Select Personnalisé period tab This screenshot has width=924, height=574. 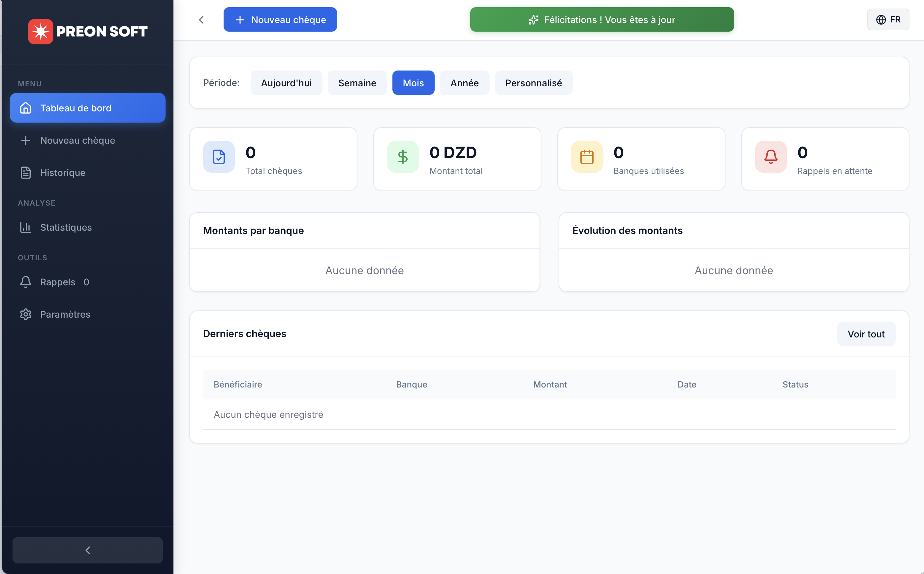[534, 82]
